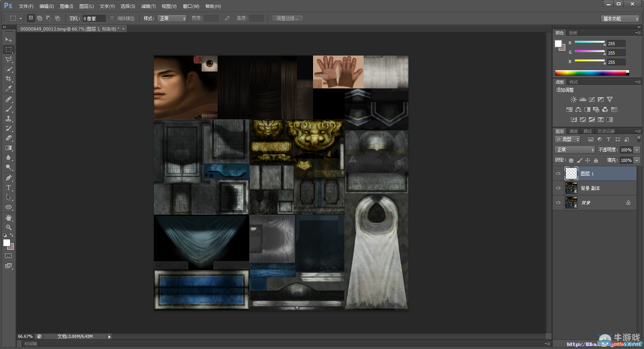644x349 pixels.
Task: Choose intersect with selection mode
Action: coord(57,18)
